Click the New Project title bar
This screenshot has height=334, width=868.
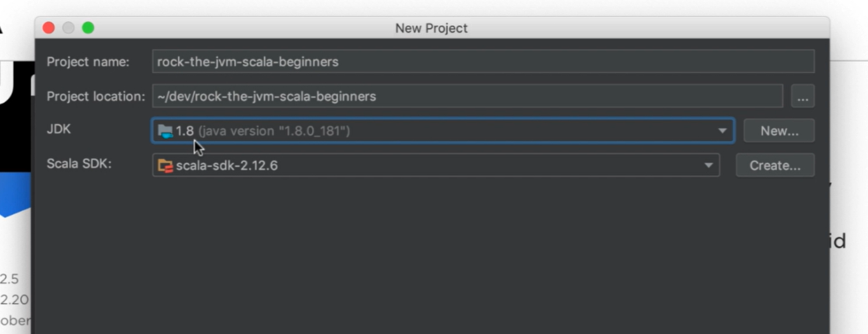click(x=432, y=27)
